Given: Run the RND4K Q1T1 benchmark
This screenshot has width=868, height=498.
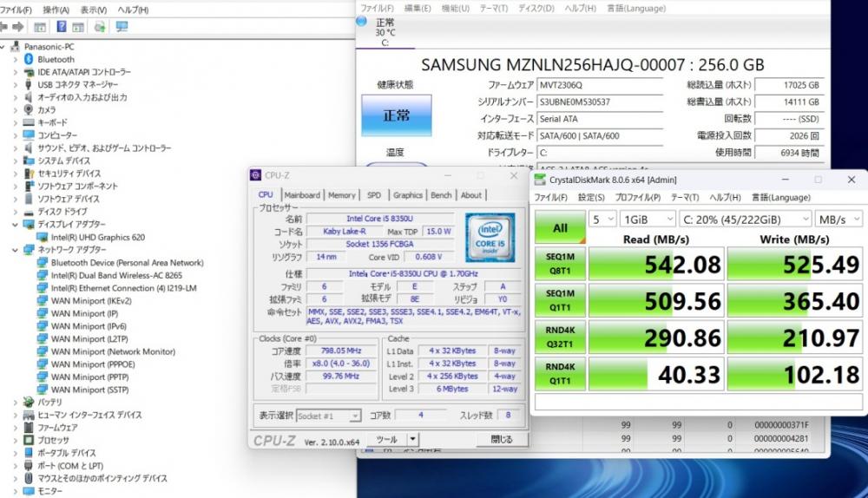Looking at the screenshot, I should pos(560,373).
